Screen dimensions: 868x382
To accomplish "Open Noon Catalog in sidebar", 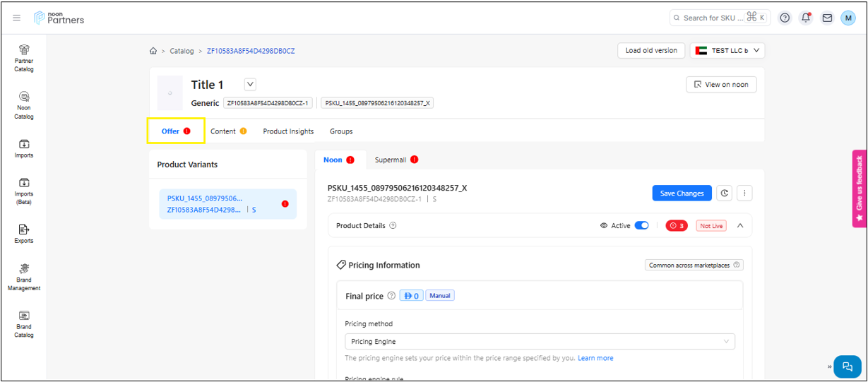I will (x=24, y=105).
